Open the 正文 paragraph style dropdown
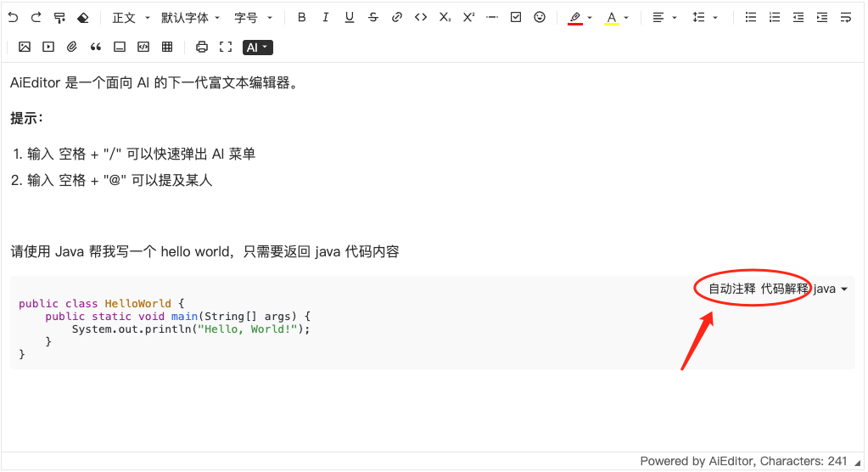The width and height of the screenshot is (868, 472). [x=131, y=18]
